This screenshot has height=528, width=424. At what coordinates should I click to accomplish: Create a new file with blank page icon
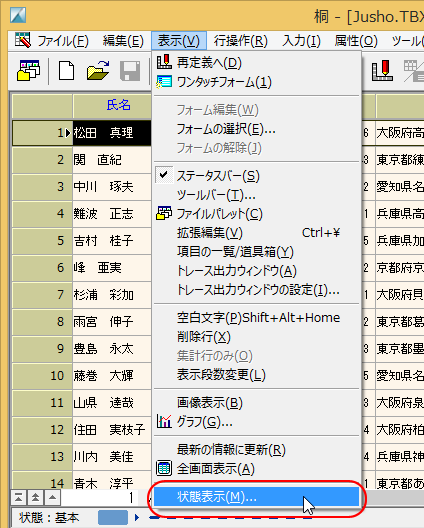pos(66,71)
